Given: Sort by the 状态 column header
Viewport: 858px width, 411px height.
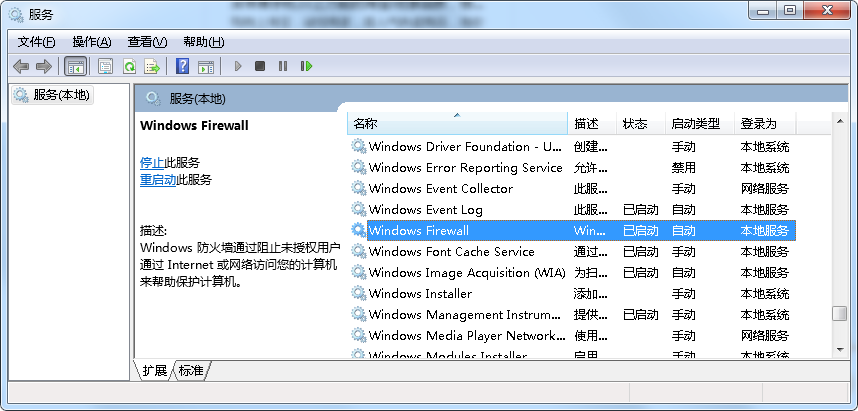Looking at the screenshot, I should coord(641,124).
